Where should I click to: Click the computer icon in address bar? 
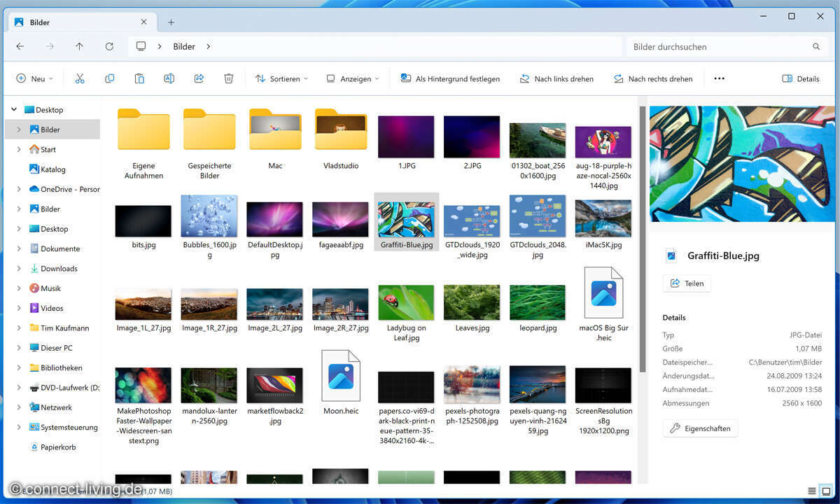(x=141, y=46)
